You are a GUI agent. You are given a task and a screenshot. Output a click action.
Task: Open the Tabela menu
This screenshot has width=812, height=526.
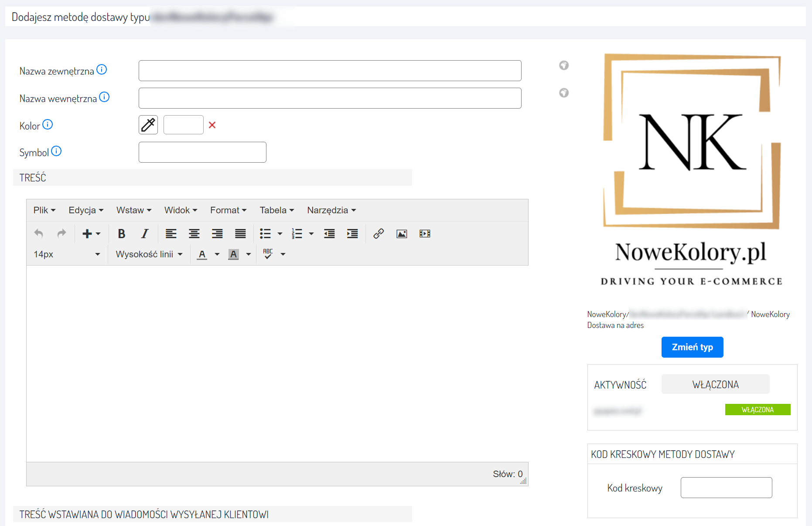point(277,210)
